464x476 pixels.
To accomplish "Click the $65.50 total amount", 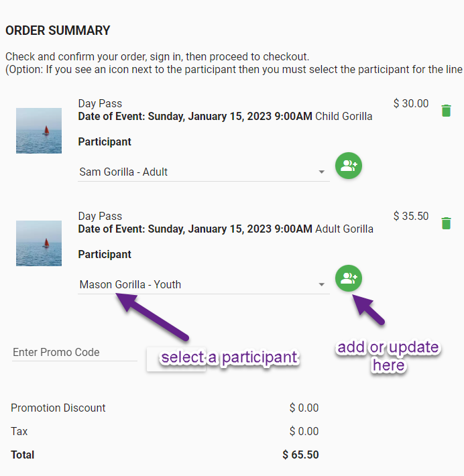I will [x=300, y=455].
